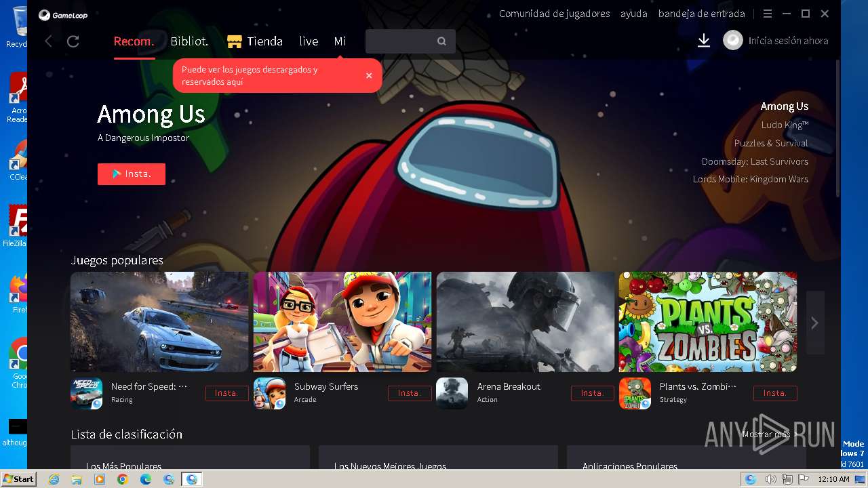Open the Tienda tab
This screenshot has height=488, width=868.
[255, 41]
